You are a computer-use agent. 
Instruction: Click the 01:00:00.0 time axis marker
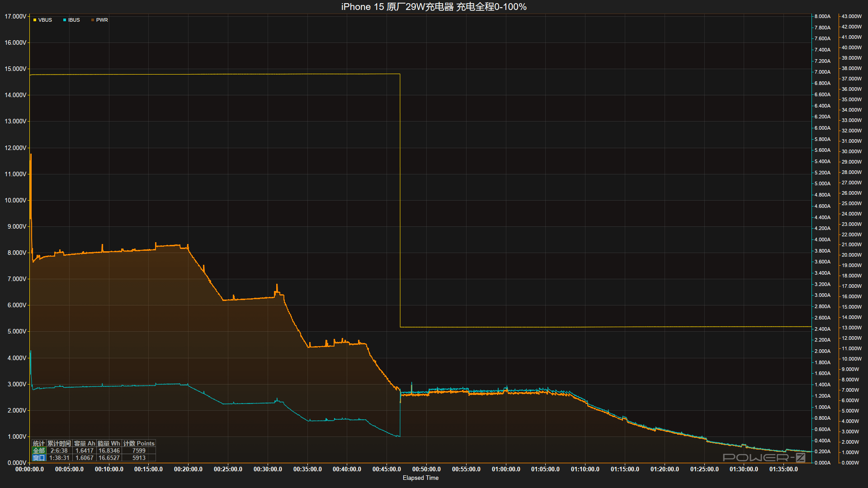506,469
